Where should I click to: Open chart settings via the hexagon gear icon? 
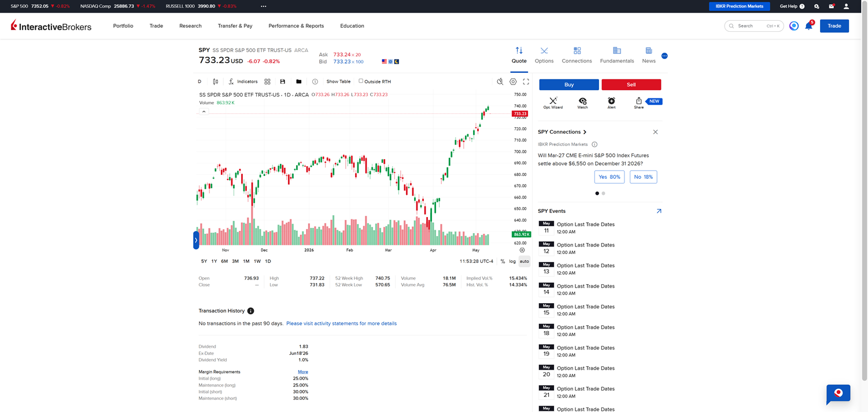pos(513,82)
